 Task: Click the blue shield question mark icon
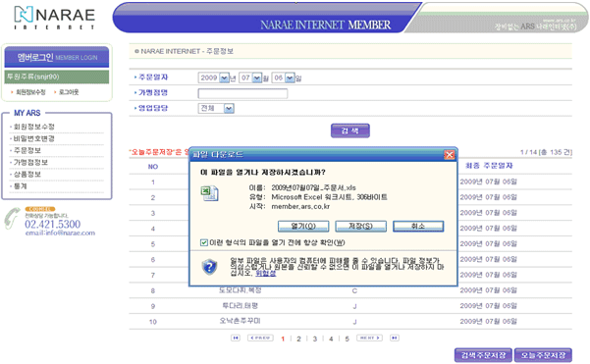click(209, 267)
